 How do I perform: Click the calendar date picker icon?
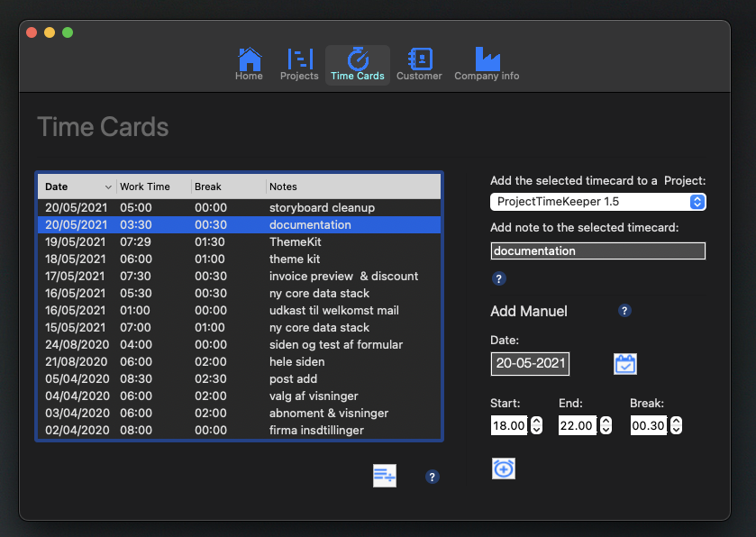(625, 364)
